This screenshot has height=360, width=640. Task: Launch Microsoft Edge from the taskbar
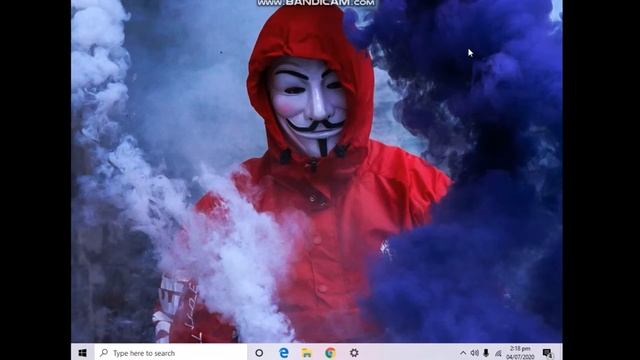click(x=283, y=353)
